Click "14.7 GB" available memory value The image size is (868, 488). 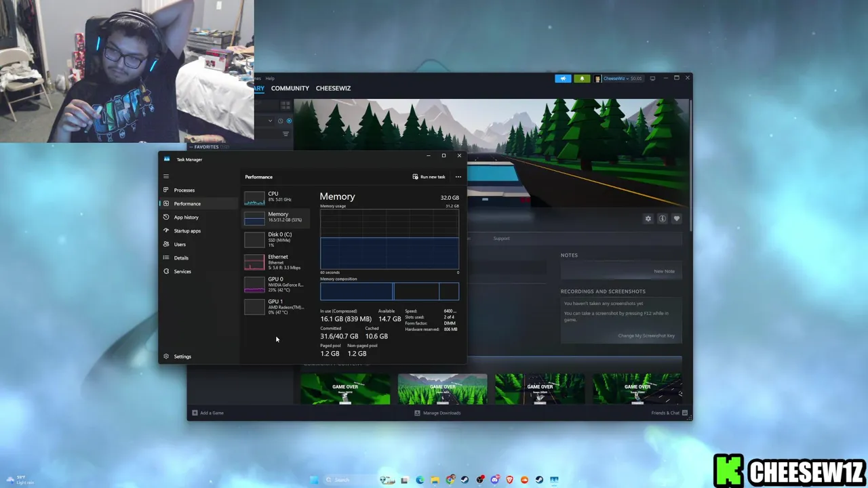coord(390,319)
